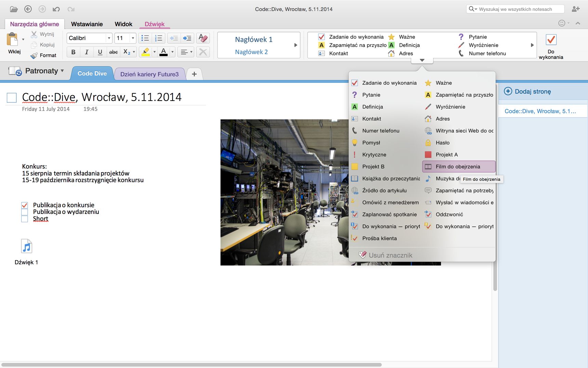Clear formatting with eraser icon
588x368 pixels.
[203, 38]
